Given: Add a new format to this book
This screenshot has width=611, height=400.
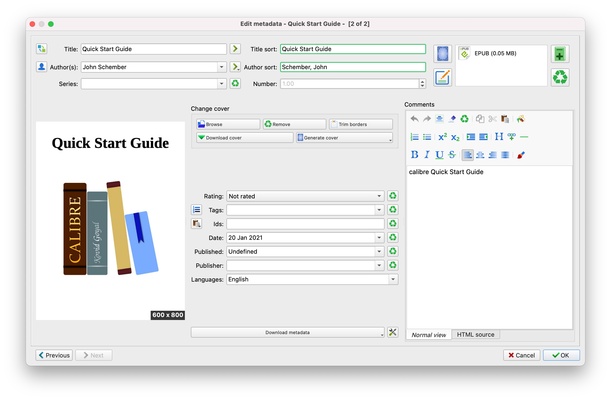Looking at the screenshot, I should tap(560, 54).
